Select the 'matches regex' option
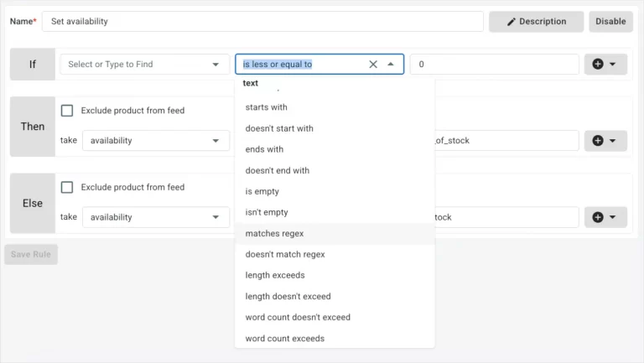This screenshot has height=363, width=644. pos(274,233)
